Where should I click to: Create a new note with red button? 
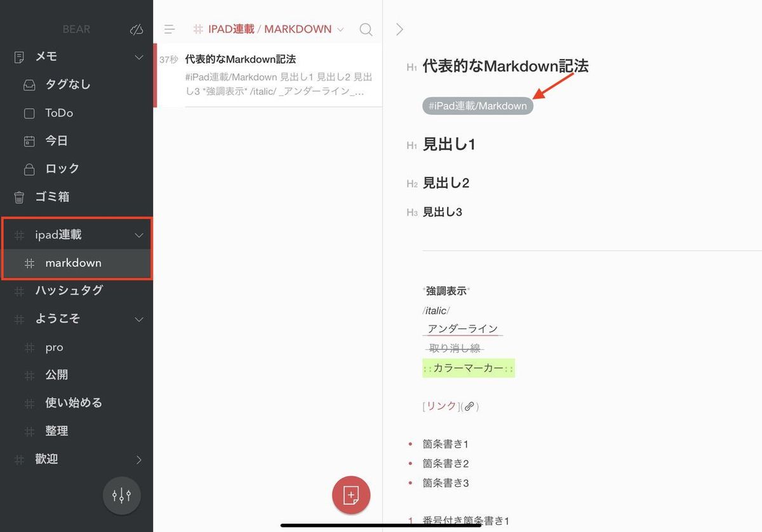click(x=351, y=495)
